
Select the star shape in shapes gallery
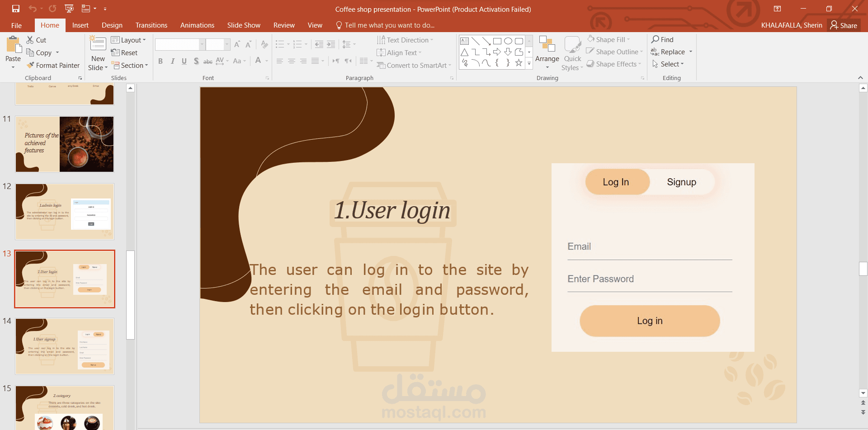519,63
